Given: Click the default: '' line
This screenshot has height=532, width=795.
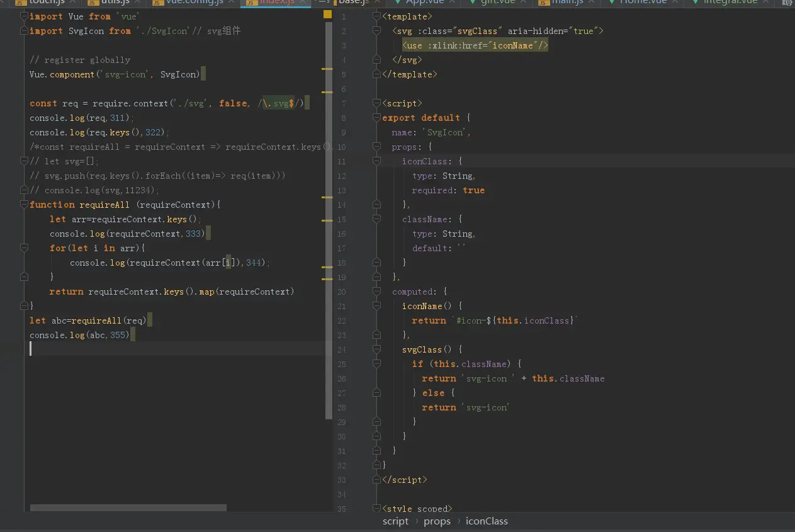Looking at the screenshot, I should click(x=439, y=248).
